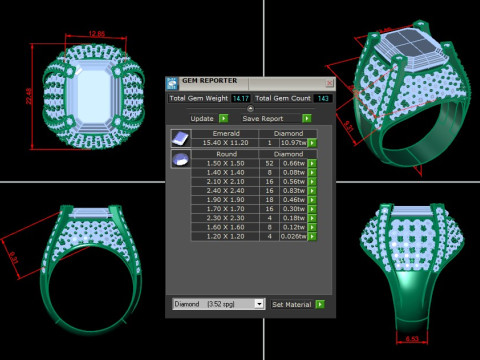Click green arrow for the 0.08tw row
This screenshot has height=360, width=480.
(312, 173)
